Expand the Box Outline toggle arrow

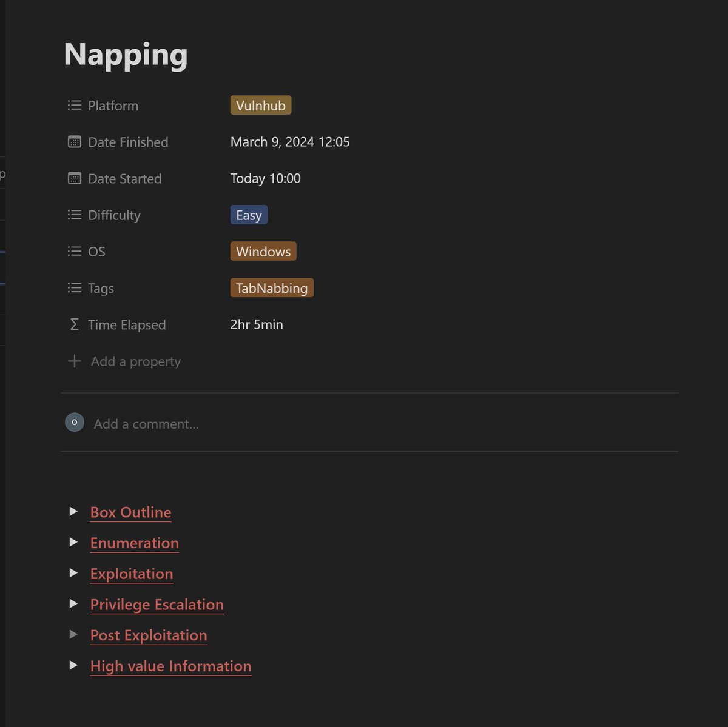click(73, 511)
